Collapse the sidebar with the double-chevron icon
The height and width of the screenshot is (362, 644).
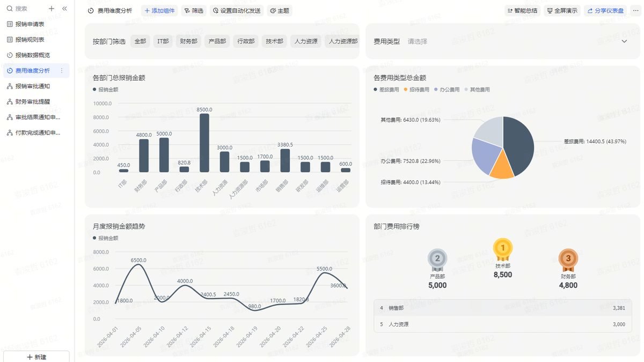tap(64, 9)
